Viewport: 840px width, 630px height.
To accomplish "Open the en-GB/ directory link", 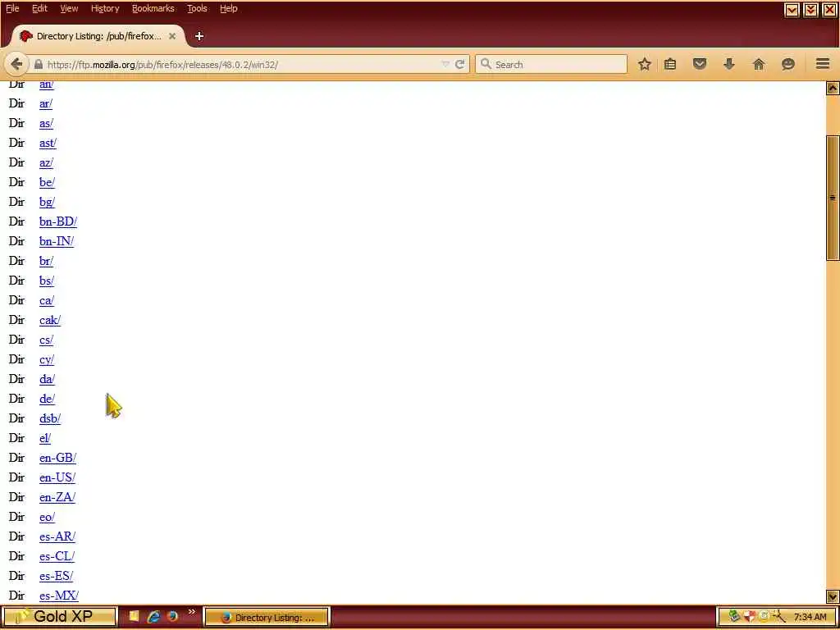I will coord(57,458).
